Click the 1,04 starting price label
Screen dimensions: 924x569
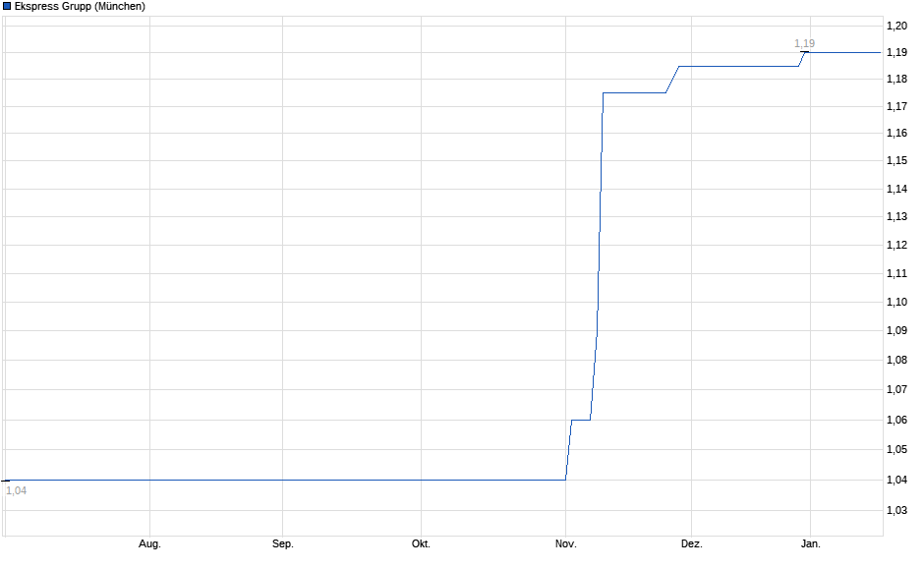[15, 488]
